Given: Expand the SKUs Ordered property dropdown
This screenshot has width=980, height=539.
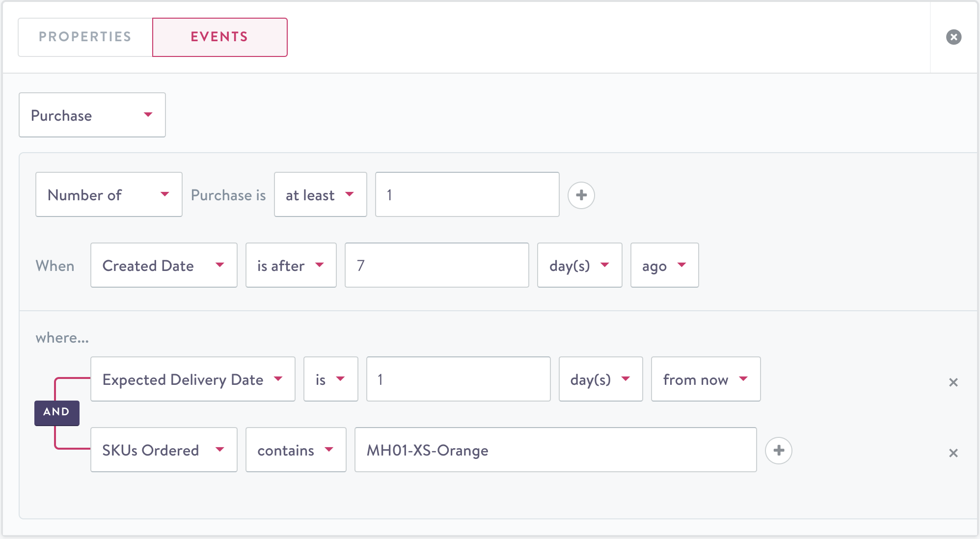Looking at the screenshot, I should [x=163, y=450].
